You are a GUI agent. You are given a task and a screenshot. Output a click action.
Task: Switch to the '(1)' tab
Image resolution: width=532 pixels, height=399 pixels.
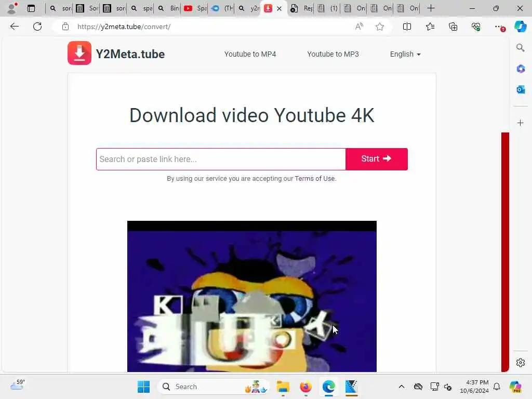(328, 8)
